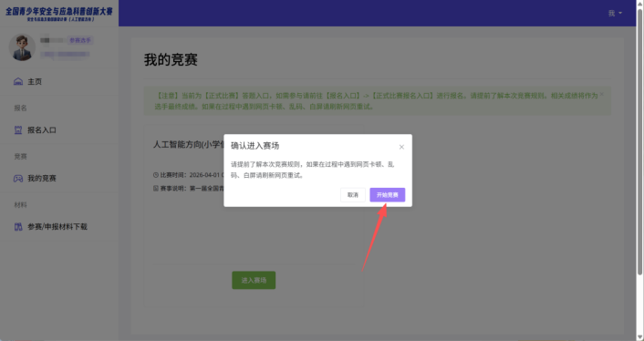Click the green 【注意】 notice text
This screenshot has width=644, height=341.
(x=376, y=101)
